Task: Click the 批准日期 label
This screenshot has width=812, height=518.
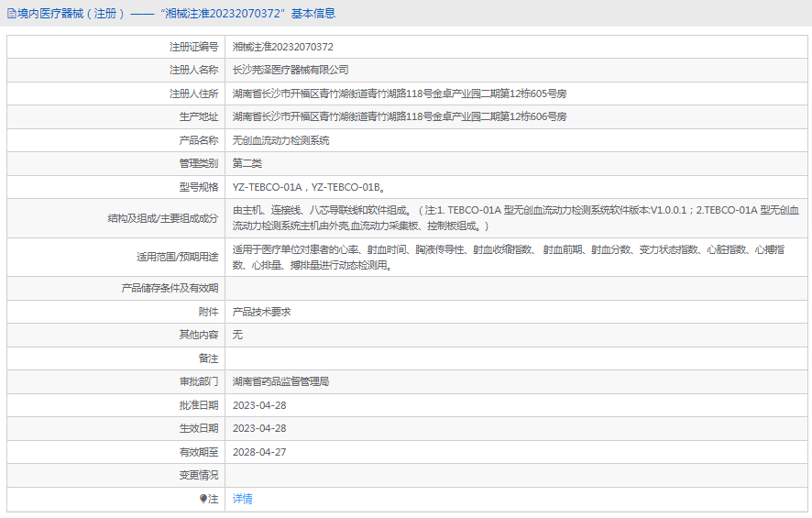Action: click(199, 405)
